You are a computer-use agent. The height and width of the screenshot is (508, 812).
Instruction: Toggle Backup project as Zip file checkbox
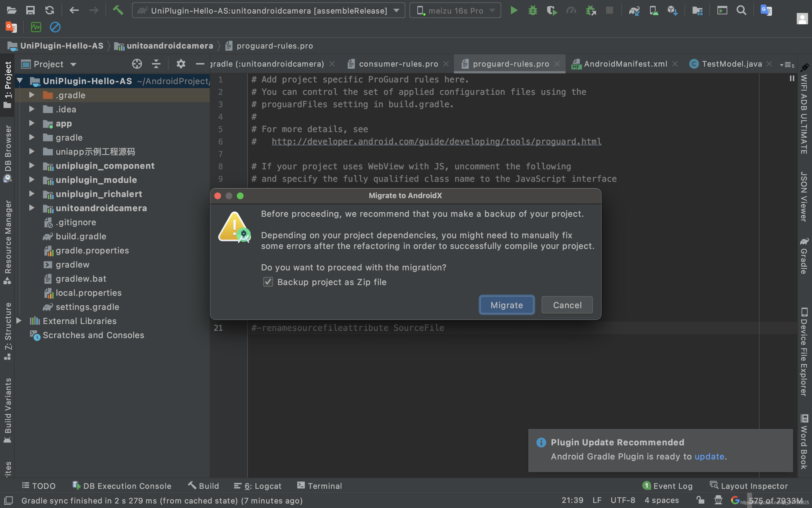268,282
